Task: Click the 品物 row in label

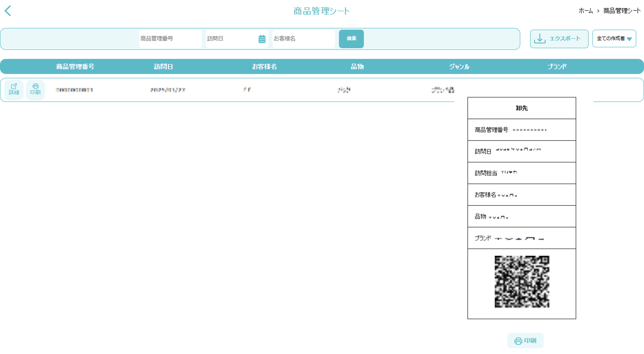Action: click(522, 216)
